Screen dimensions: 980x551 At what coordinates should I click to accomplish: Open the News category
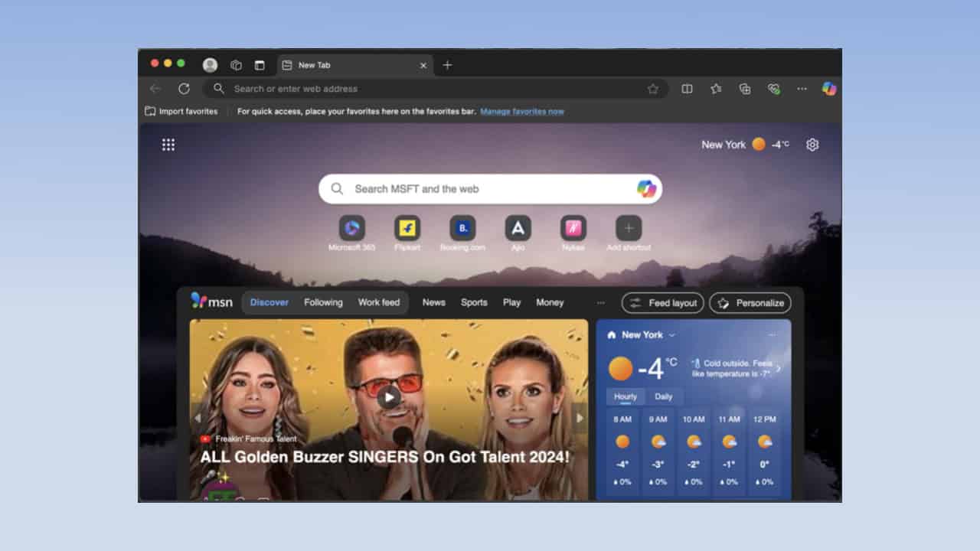(x=433, y=302)
